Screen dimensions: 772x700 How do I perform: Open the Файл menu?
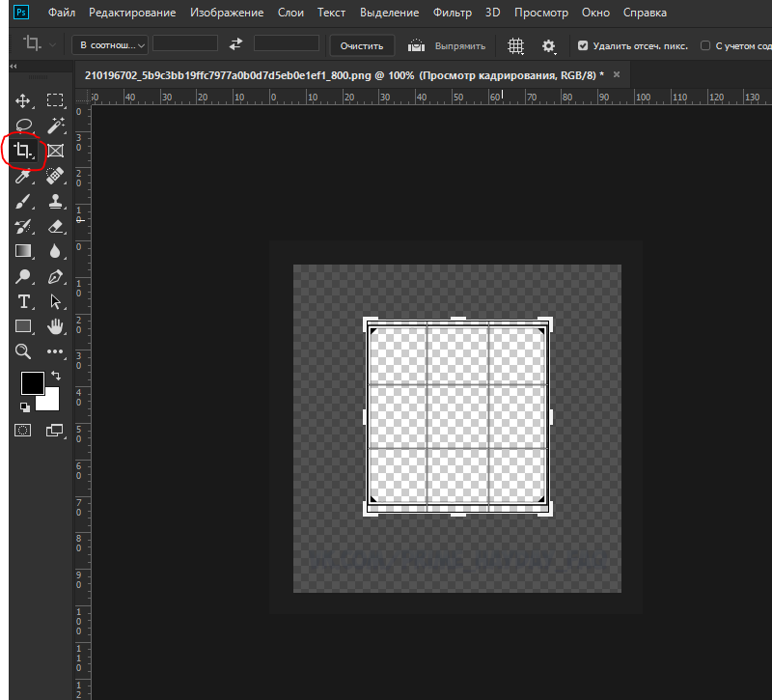(62, 13)
